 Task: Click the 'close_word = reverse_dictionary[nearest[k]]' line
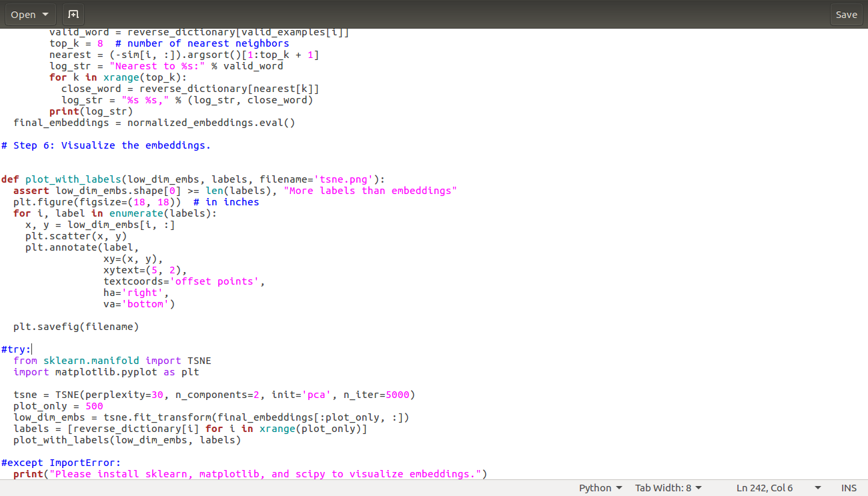point(190,89)
